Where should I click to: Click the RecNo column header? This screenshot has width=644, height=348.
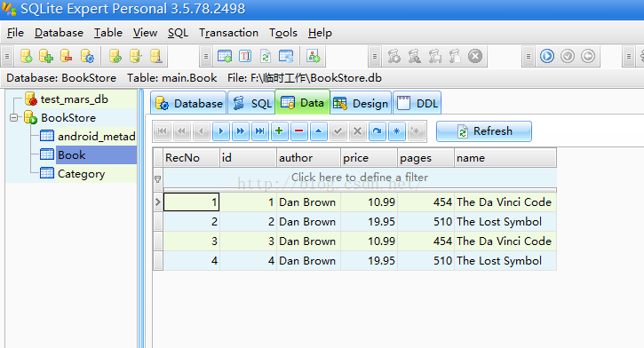click(191, 158)
